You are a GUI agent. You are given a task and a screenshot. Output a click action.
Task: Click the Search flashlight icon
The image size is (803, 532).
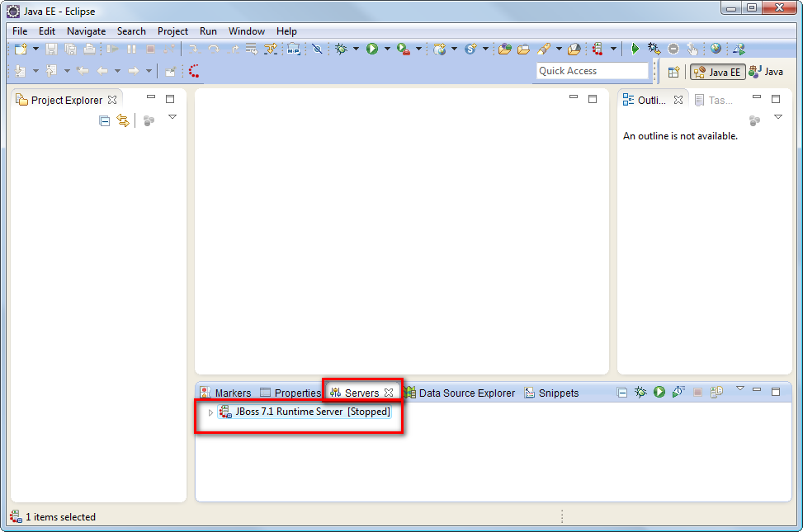point(544,49)
